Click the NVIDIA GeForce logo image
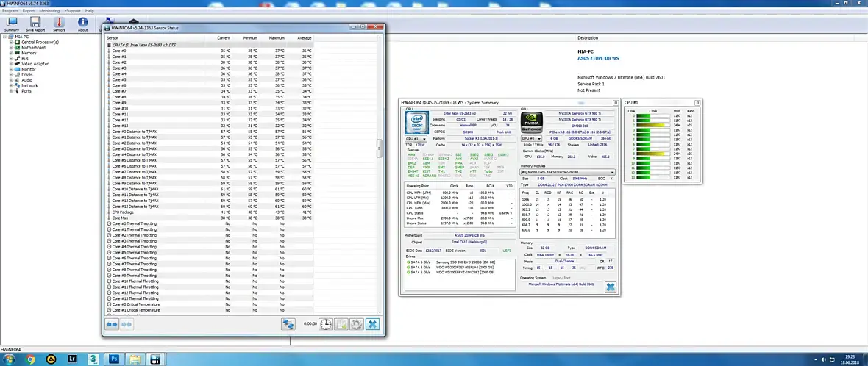The image size is (868, 366). 532,123
